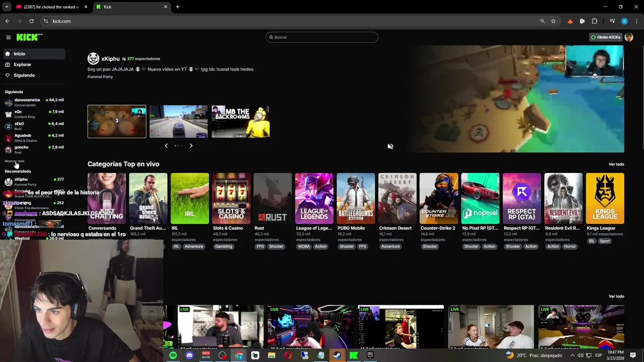Click the MOBA tag under League of Legends
644x362 pixels.
pyautogui.click(x=304, y=246)
